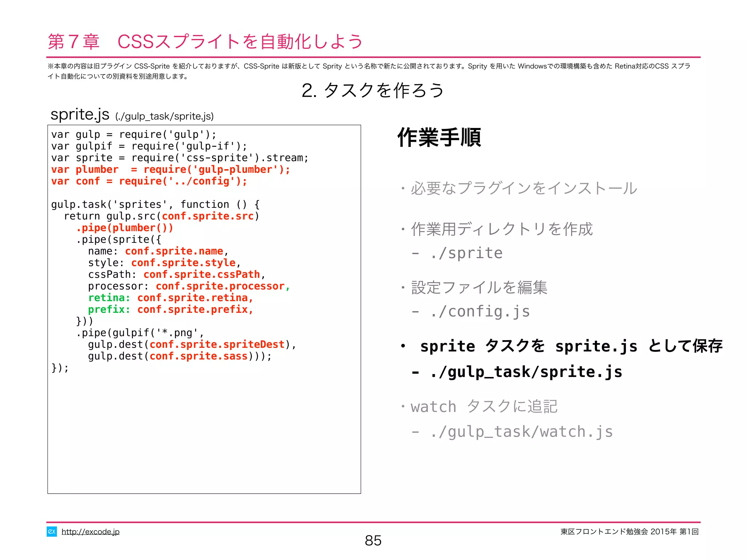Click the step '設定ファイルを編集'
Image resolution: width=747 pixels, height=560 pixels.
pyautogui.click(x=479, y=287)
